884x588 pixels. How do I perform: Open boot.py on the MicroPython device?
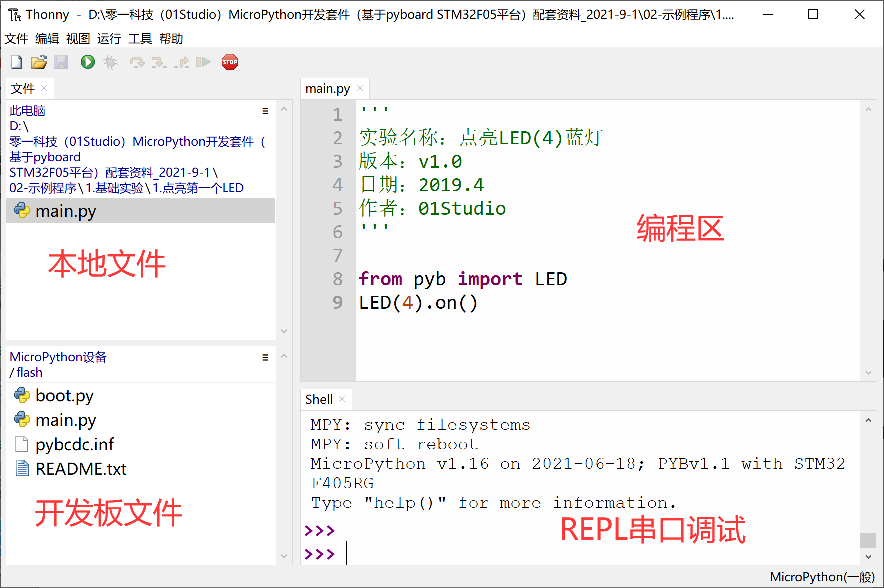(x=64, y=395)
